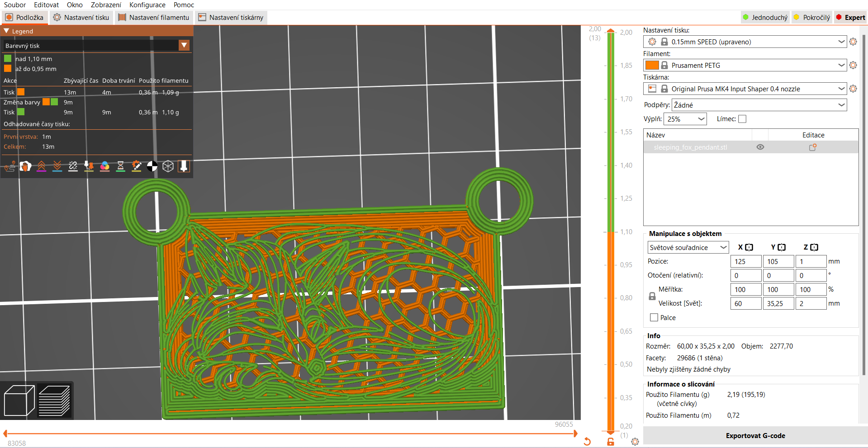Open the Soubor menu
This screenshot has width=868, height=448.
15,5
